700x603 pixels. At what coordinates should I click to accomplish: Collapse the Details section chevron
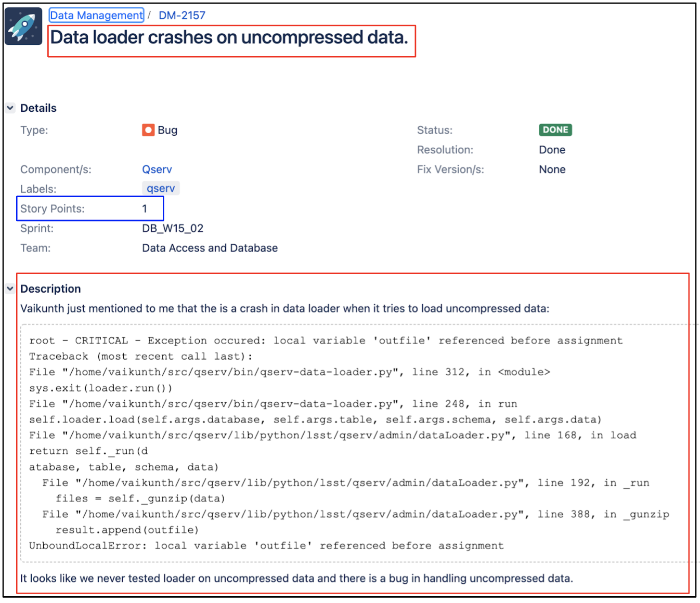[10, 108]
